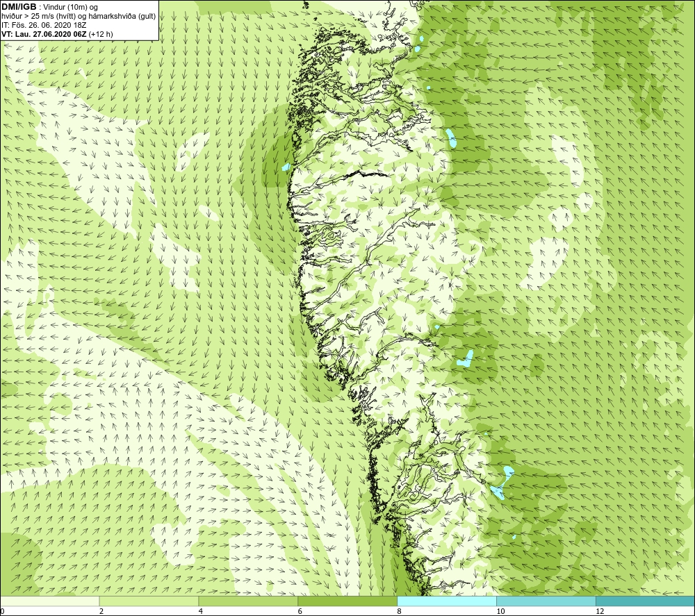Select the 4–6 m/s green color segment
This screenshot has width=695, height=616.
[248, 601]
